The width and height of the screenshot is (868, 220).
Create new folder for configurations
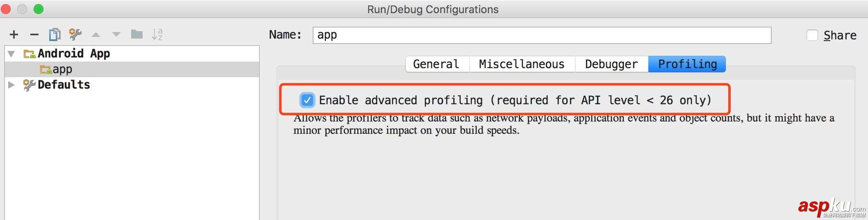click(137, 34)
